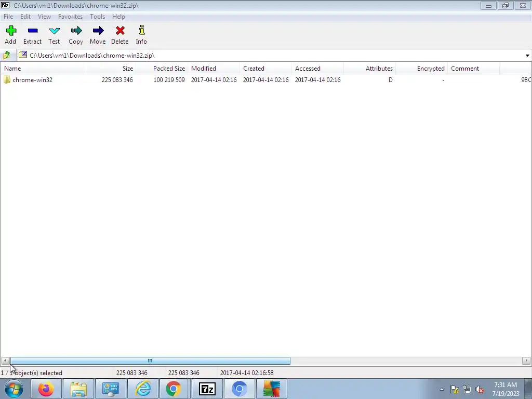Sort by the Created column header
This screenshot has width=532, height=399.
coord(265,68)
